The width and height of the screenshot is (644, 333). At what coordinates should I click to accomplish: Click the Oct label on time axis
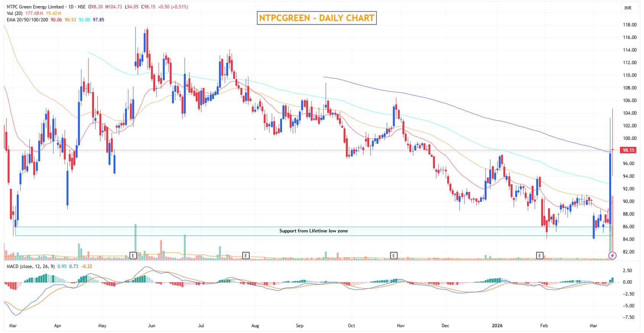click(351, 326)
